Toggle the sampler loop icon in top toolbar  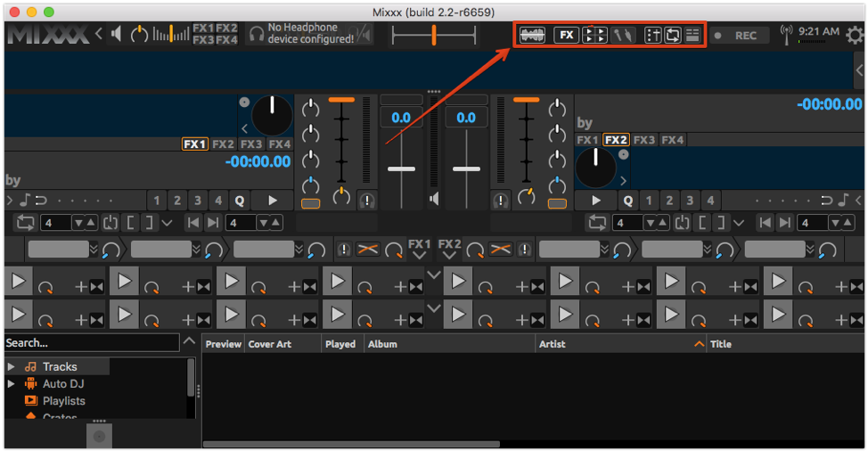point(673,36)
